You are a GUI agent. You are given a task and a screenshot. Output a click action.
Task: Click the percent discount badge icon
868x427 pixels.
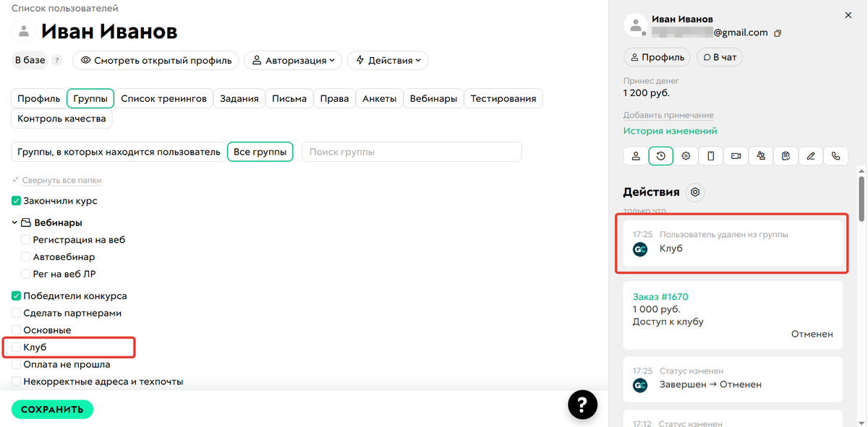(x=686, y=156)
